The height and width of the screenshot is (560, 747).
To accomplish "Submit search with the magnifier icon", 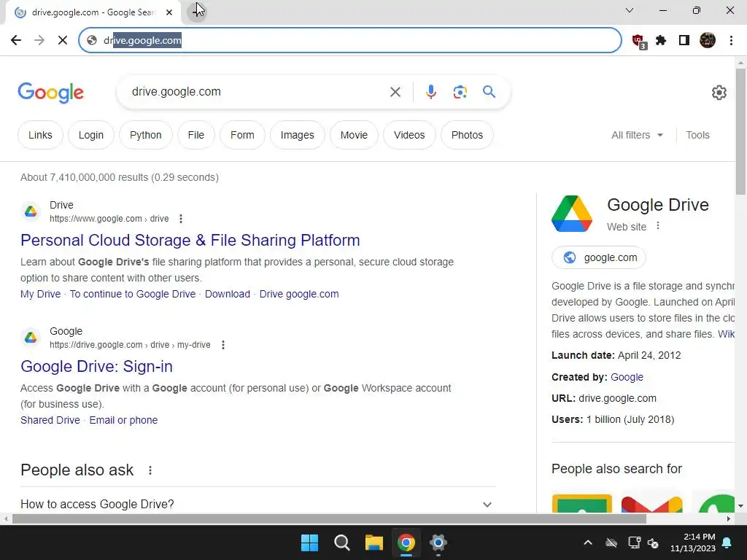I will point(489,91).
